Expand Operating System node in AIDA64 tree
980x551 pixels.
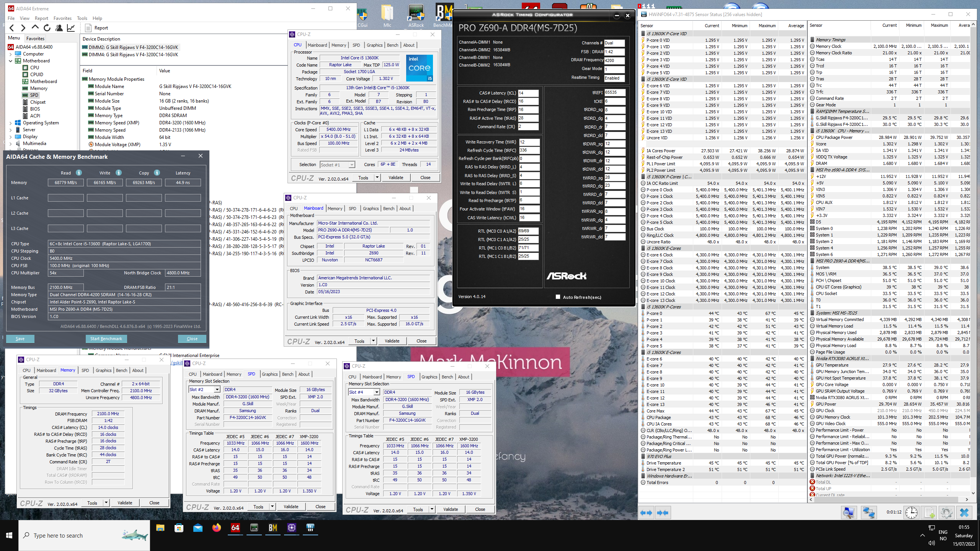[x=11, y=123]
